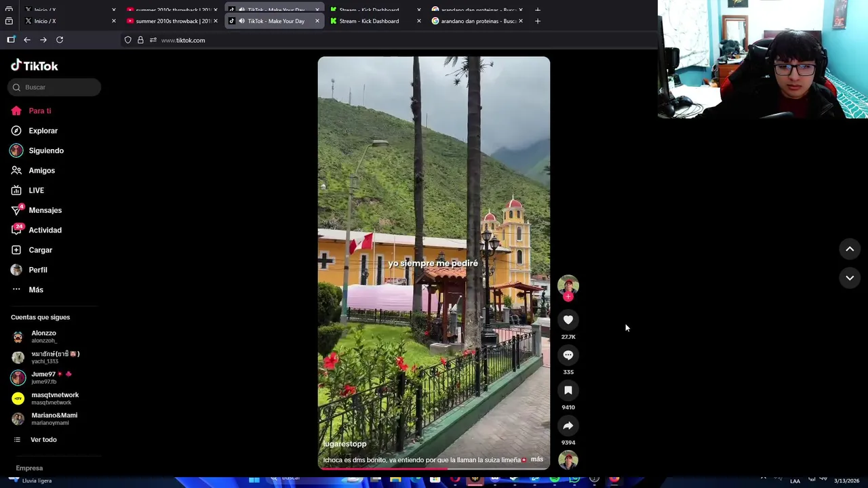Reload the TikTok page
868x488 pixels.
coord(60,40)
